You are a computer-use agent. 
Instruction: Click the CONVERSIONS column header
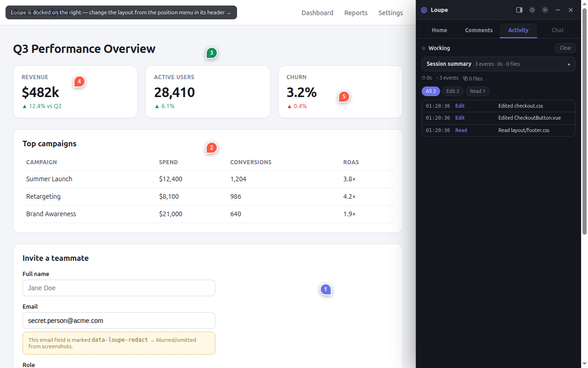(x=251, y=162)
